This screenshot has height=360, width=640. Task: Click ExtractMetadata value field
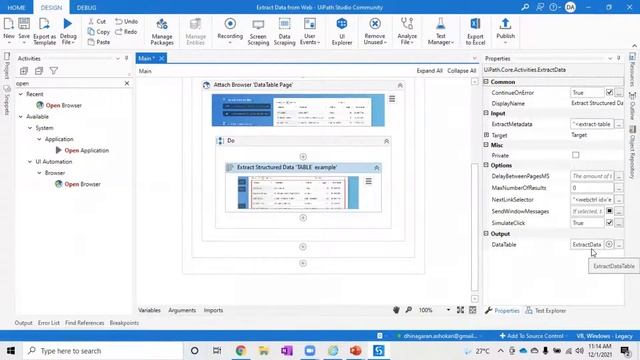(591, 124)
